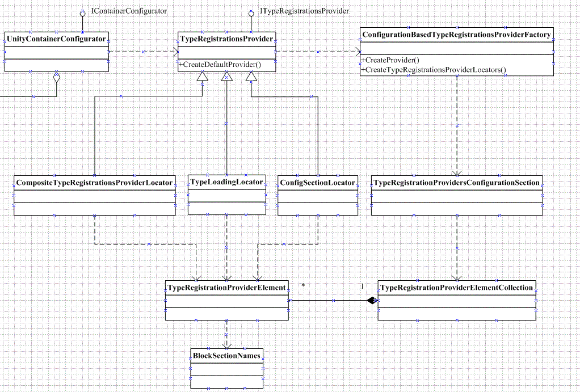580x392 pixels.
Task: Click the CompositeTypeRegistrationsProviderLocator class title
Action: (x=94, y=183)
